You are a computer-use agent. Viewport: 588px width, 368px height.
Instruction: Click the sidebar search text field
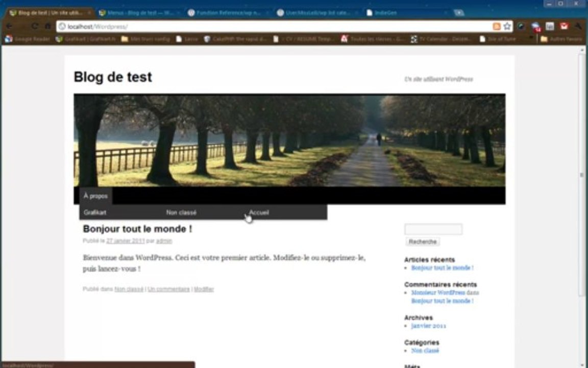coord(433,229)
